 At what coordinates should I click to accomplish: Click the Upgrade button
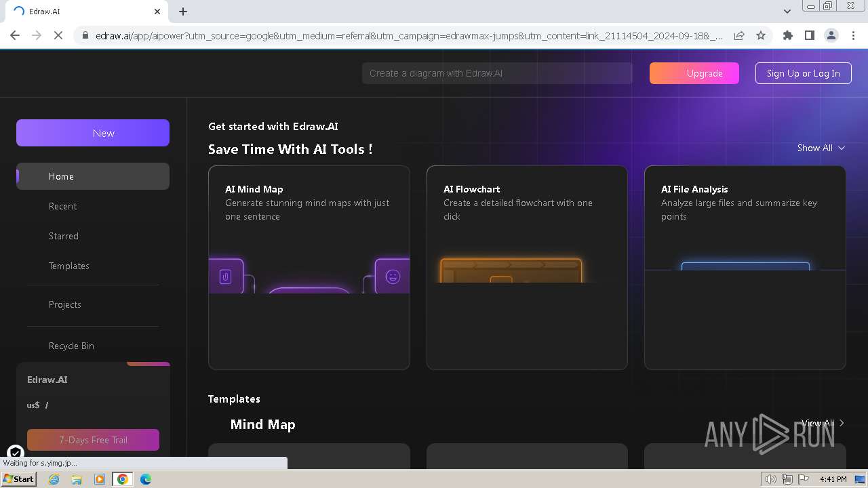(x=694, y=73)
